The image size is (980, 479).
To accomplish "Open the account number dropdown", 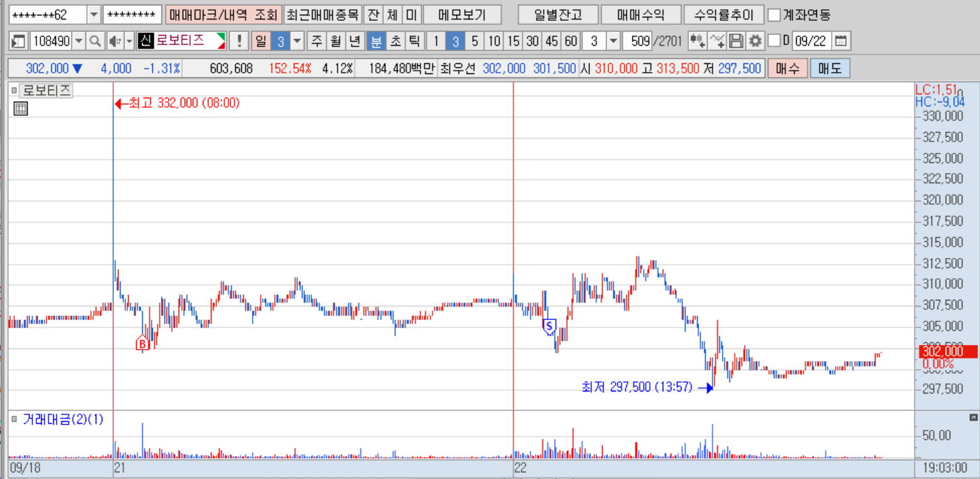I will pyautogui.click(x=94, y=15).
